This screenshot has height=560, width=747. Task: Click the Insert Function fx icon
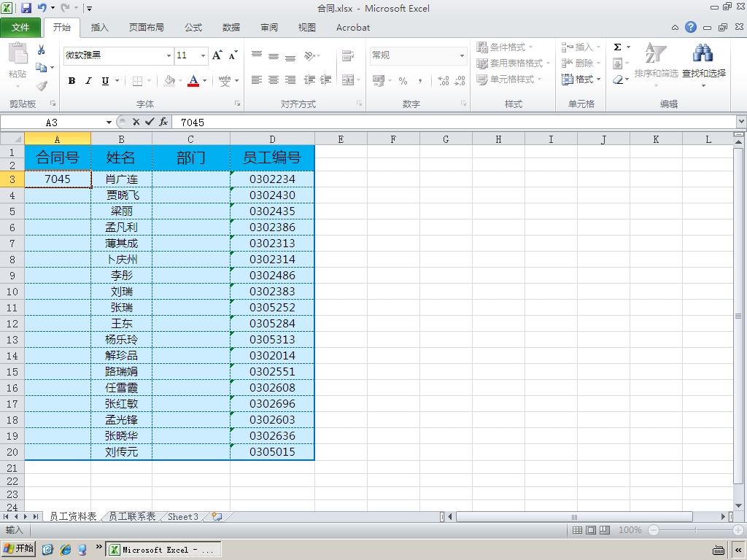163,122
